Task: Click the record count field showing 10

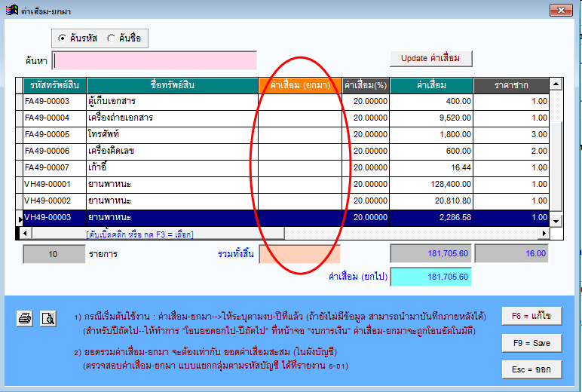Action: (54, 254)
